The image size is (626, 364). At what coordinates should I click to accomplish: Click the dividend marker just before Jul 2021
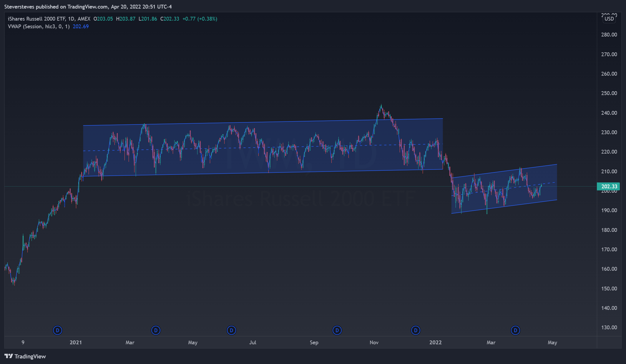click(x=231, y=330)
